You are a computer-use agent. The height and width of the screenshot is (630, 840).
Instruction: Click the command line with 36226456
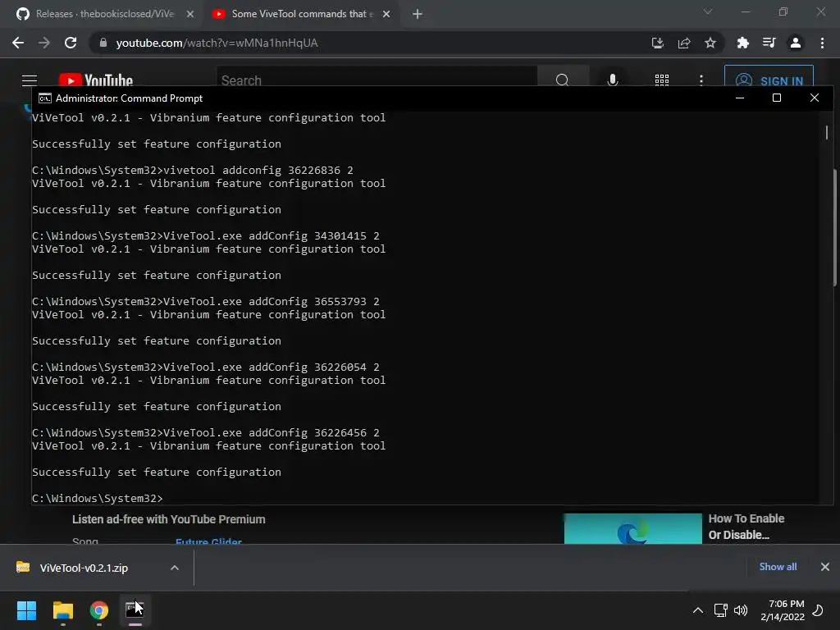(206, 432)
